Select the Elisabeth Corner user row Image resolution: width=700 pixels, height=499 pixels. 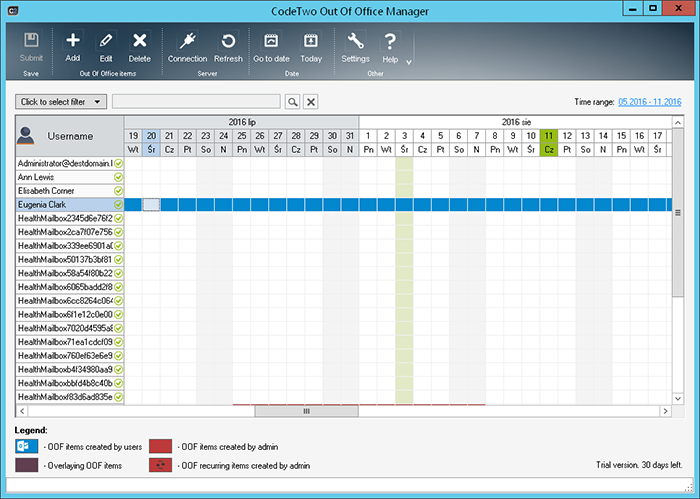70,191
